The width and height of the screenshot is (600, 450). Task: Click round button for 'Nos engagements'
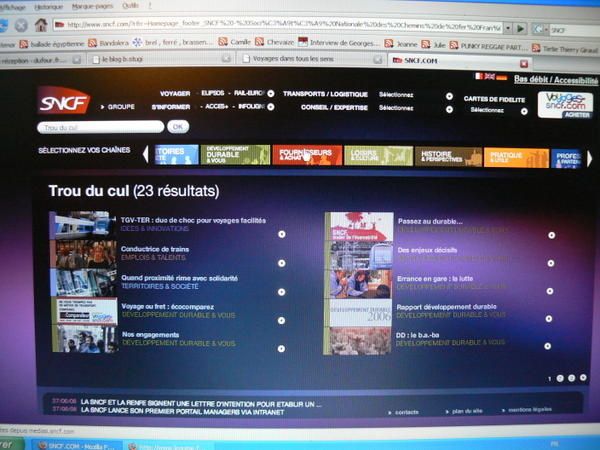click(x=281, y=349)
